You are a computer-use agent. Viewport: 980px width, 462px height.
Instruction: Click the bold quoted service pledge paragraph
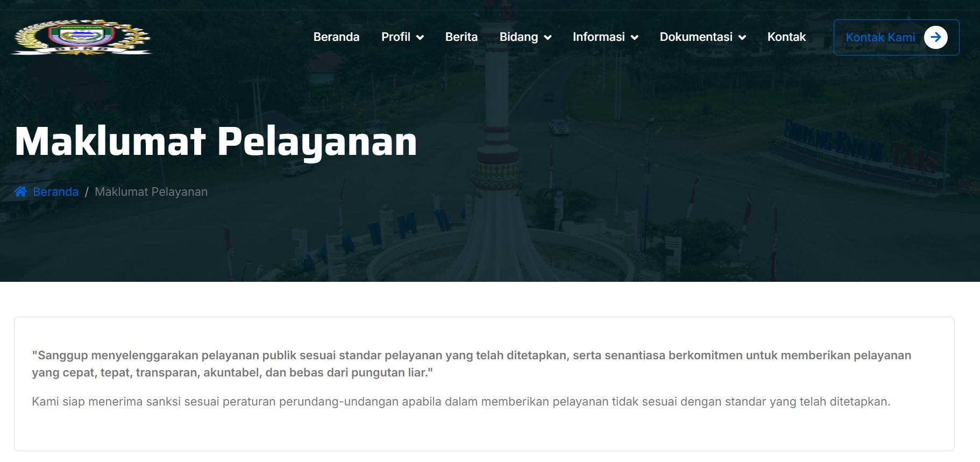[471, 364]
